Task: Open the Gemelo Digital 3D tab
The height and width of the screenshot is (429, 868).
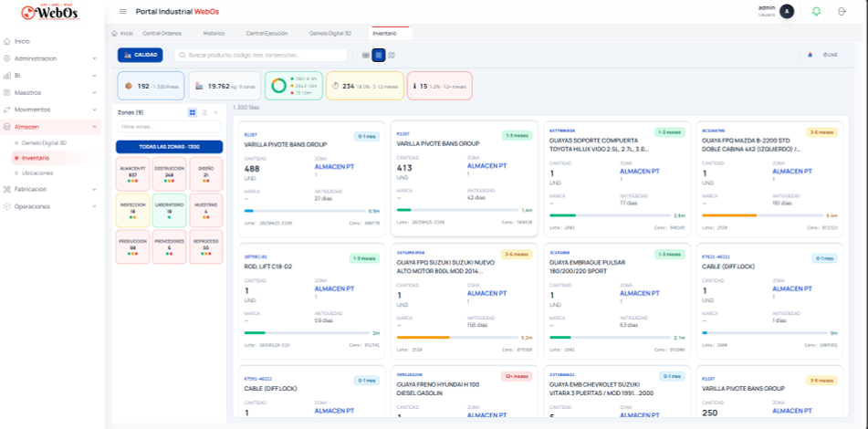Action: coord(330,33)
